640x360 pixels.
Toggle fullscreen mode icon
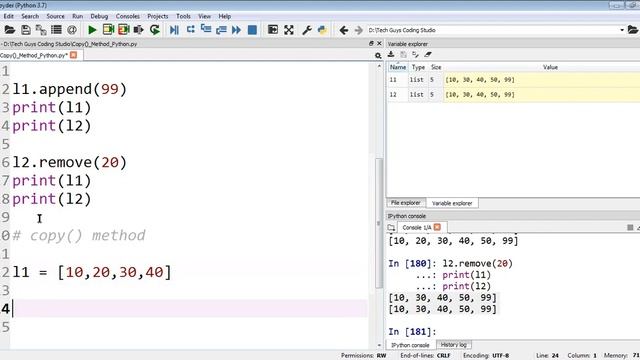point(289,30)
